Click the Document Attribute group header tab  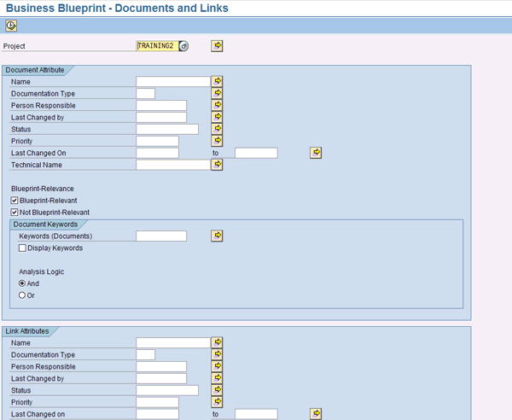[x=32, y=70]
